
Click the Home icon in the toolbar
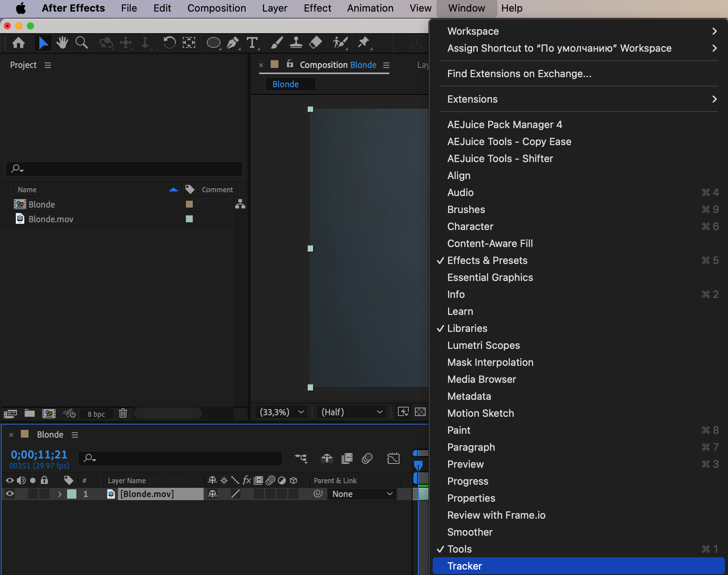pyautogui.click(x=19, y=43)
